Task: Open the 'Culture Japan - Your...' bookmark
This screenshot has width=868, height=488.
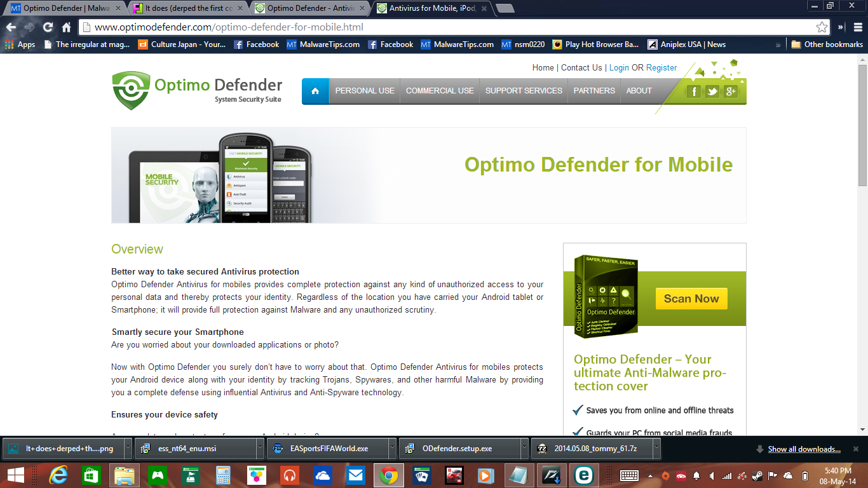Action: [x=182, y=44]
